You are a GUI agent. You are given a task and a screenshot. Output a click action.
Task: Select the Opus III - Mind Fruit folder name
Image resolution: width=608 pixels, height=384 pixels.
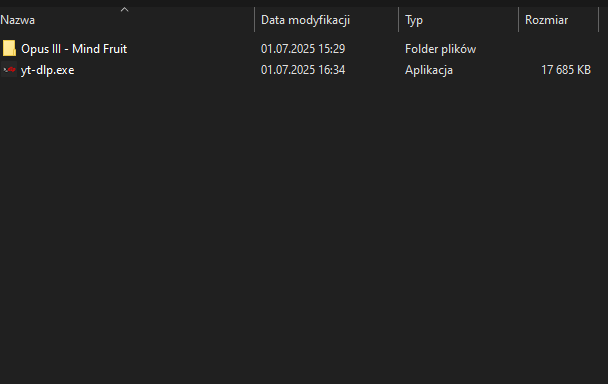pyautogui.click(x=74, y=49)
